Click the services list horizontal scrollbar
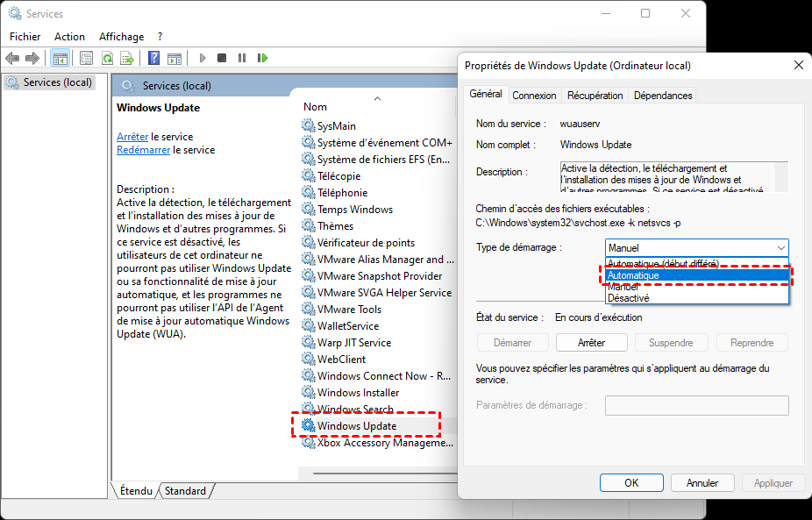Image resolution: width=812 pixels, height=520 pixels. 383,473
